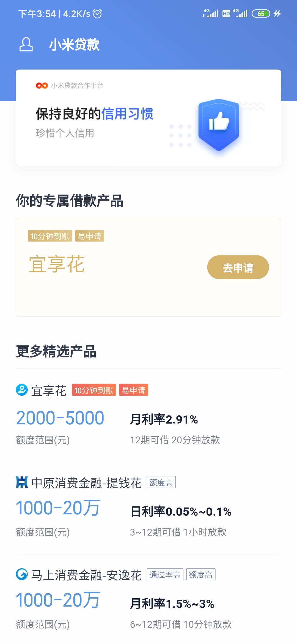Screen dimensions: 297x644
Task: Open the 马上消费金融-安逸花 product title
Action: tap(86, 575)
